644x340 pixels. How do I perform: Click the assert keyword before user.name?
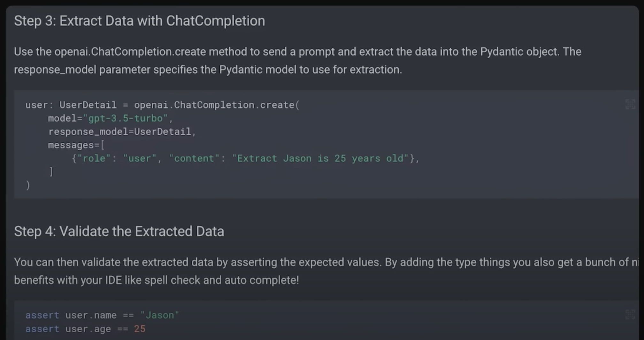click(x=42, y=315)
